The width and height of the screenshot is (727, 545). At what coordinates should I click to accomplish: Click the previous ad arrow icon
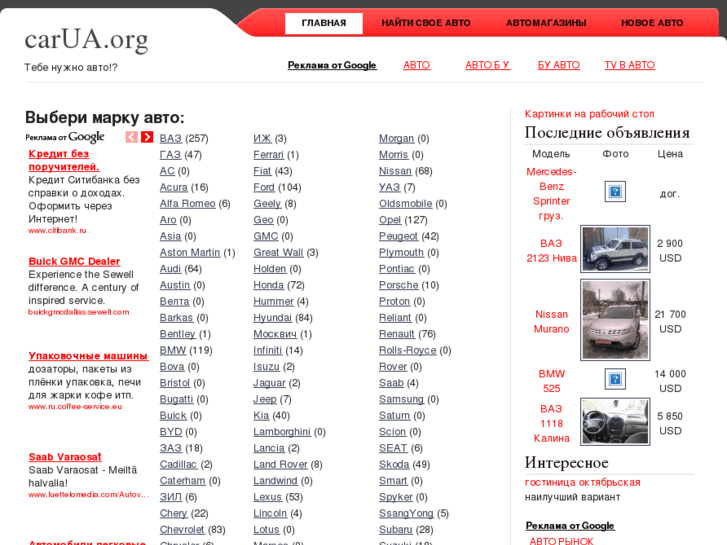click(x=131, y=137)
